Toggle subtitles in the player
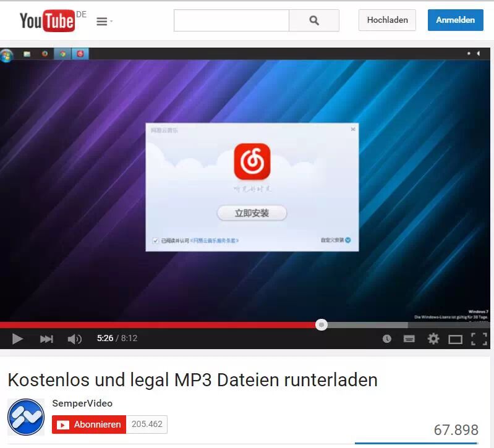This screenshot has width=494, height=448. (x=409, y=339)
